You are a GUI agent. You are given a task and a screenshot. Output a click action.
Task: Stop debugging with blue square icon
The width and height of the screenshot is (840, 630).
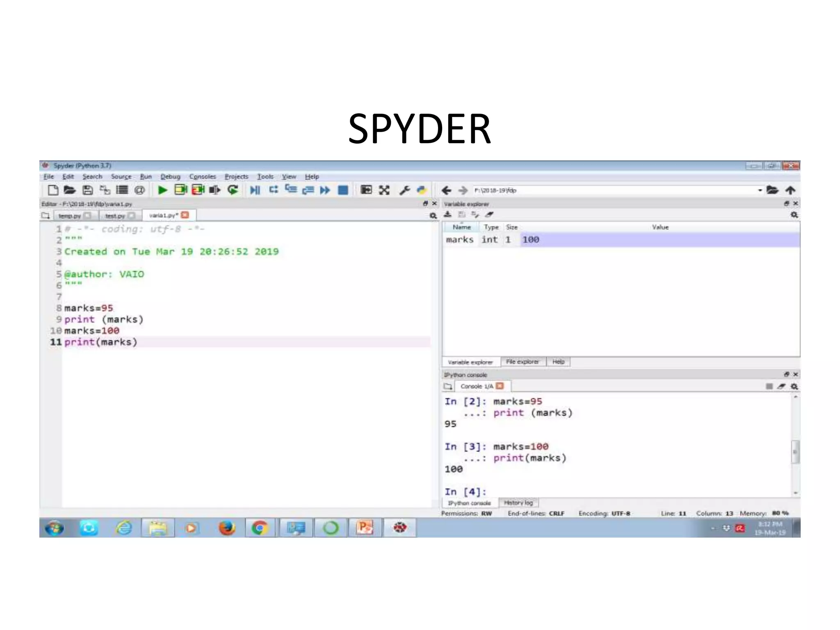[x=343, y=190]
